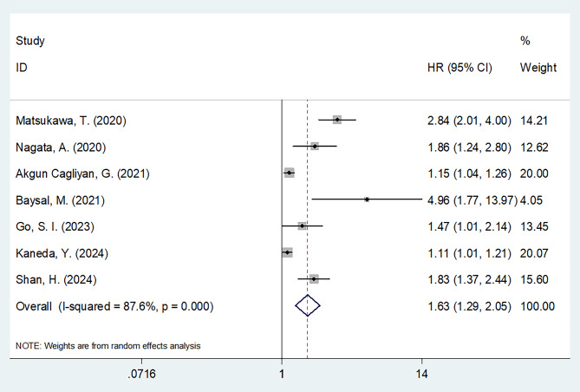
Task: Click the Matsukawa study square marker
Action: click(337, 120)
